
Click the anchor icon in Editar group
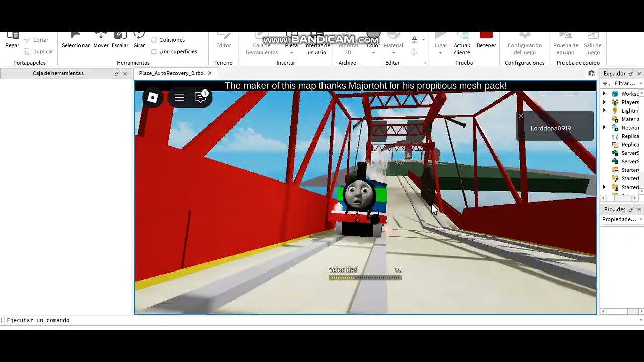click(414, 52)
